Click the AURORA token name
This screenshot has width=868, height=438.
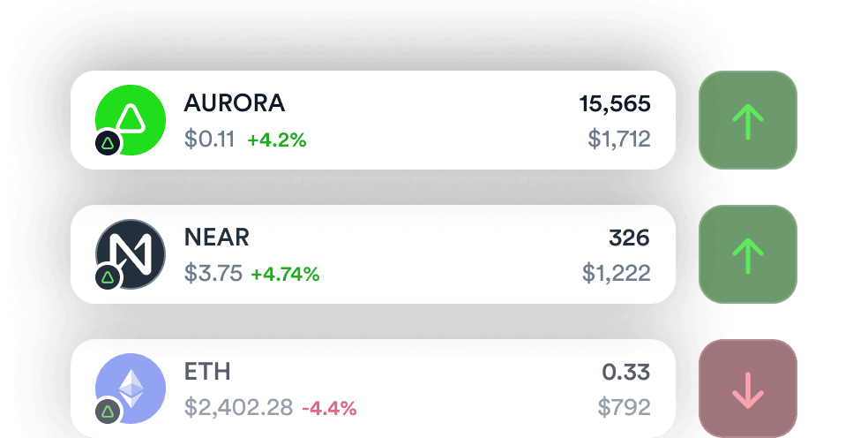click(x=235, y=103)
